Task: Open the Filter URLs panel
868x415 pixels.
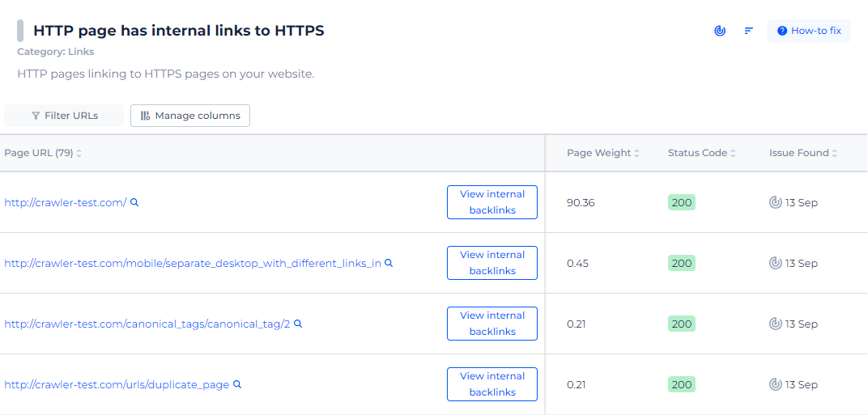Action: point(64,116)
